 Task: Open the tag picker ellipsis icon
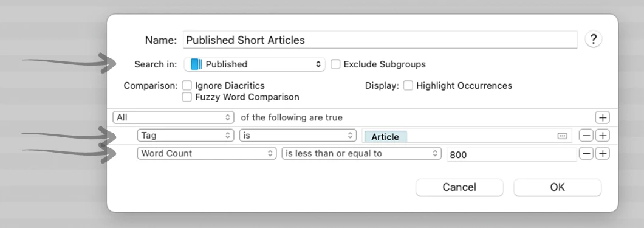tap(562, 136)
